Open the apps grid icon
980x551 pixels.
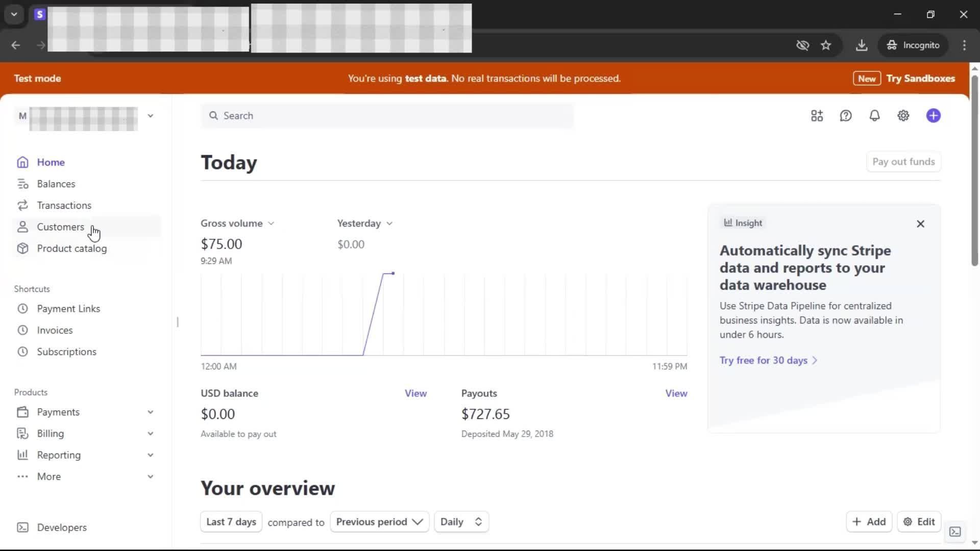tap(817, 116)
